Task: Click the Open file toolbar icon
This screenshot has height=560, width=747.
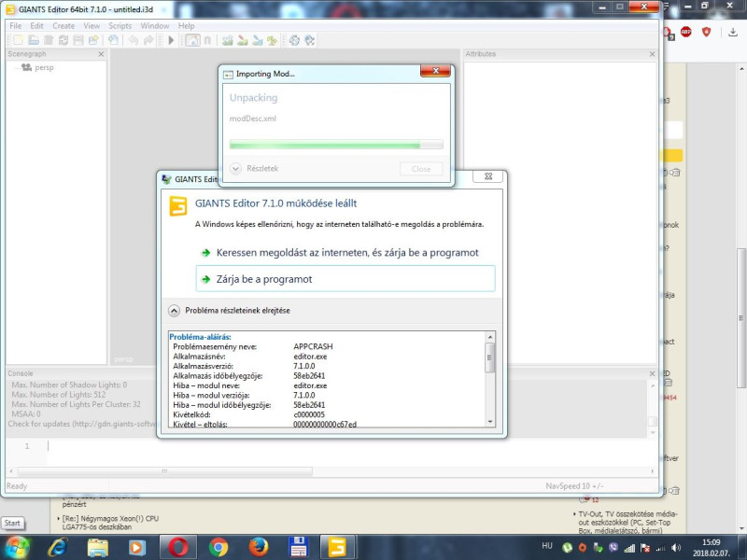Action: tap(34, 40)
